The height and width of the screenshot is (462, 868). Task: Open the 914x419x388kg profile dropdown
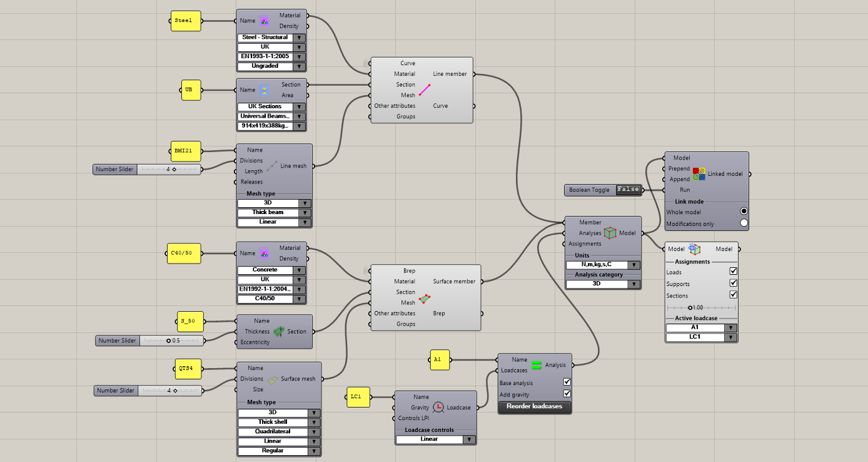click(x=271, y=126)
